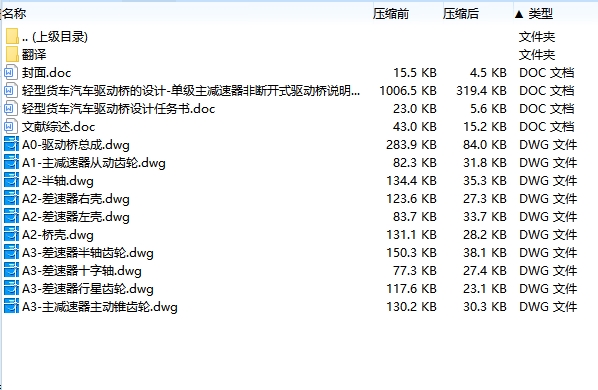The height and width of the screenshot is (390, 598).
Task: Click the 23.1 KB compressed size value
Action: pos(485,289)
